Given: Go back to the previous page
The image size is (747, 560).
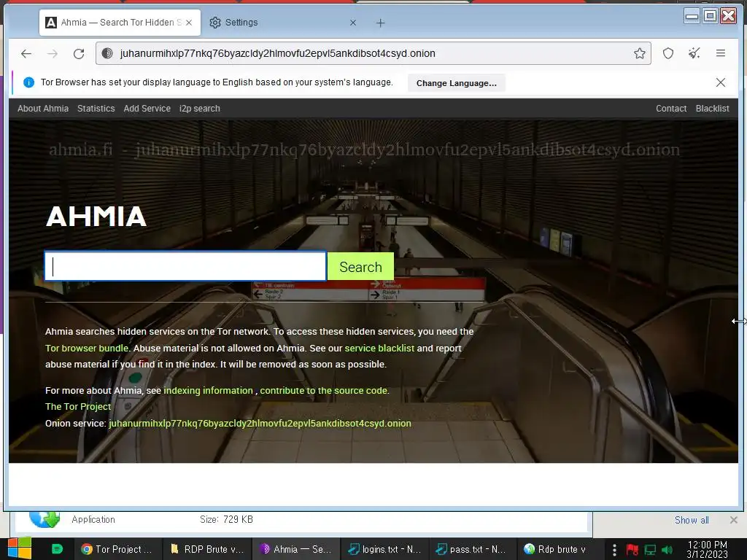Looking at the screenshot, I should [x=26, y=54].
